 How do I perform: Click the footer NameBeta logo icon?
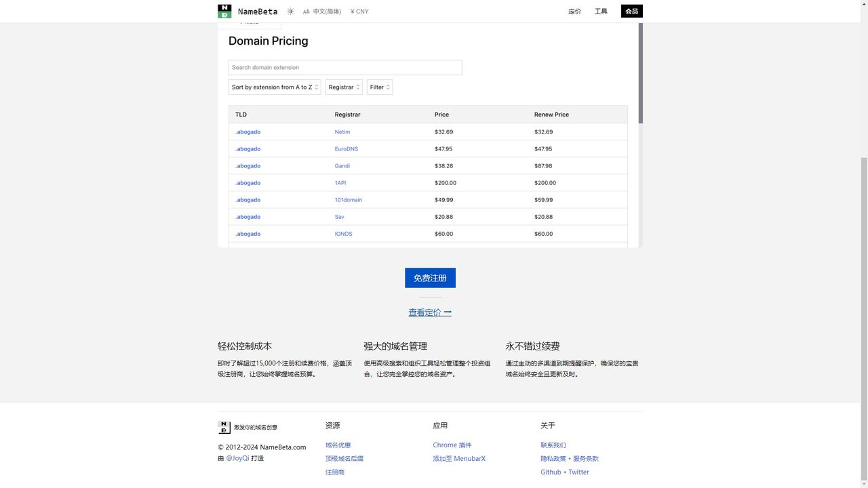tap(224, 427)
